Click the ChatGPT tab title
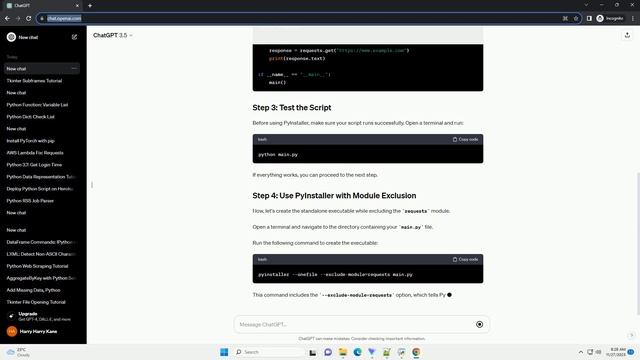Viewport: 640px width, 360px height. coord(22,6)
